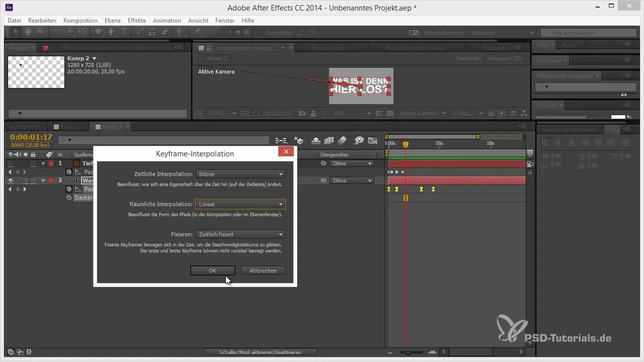644x362 pixels.
Task: Toggle keyframe diamond on layer 2 Position
Action: tap(18, 189)
